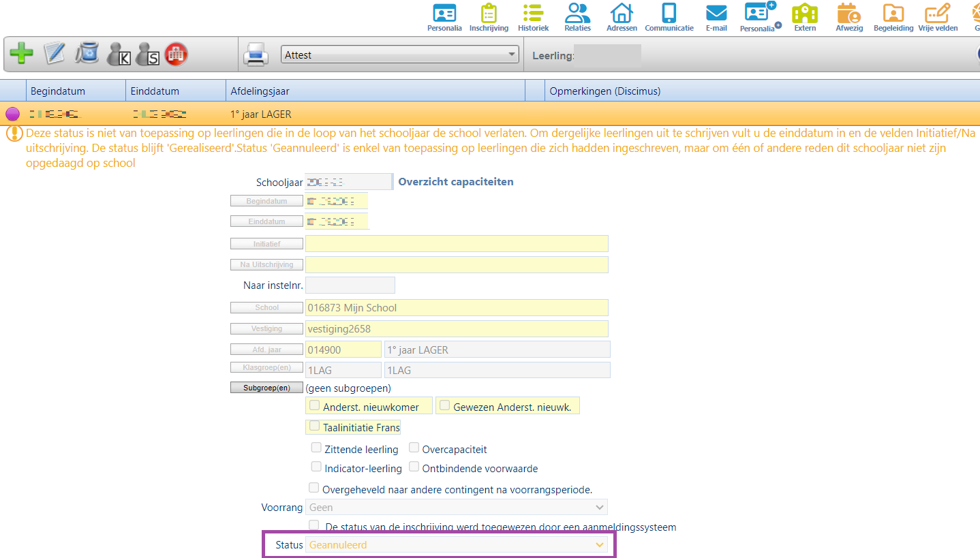This screenshot has width=980, height=558.
Task: Open the Attest dropdown list
Action: (399, 55)
